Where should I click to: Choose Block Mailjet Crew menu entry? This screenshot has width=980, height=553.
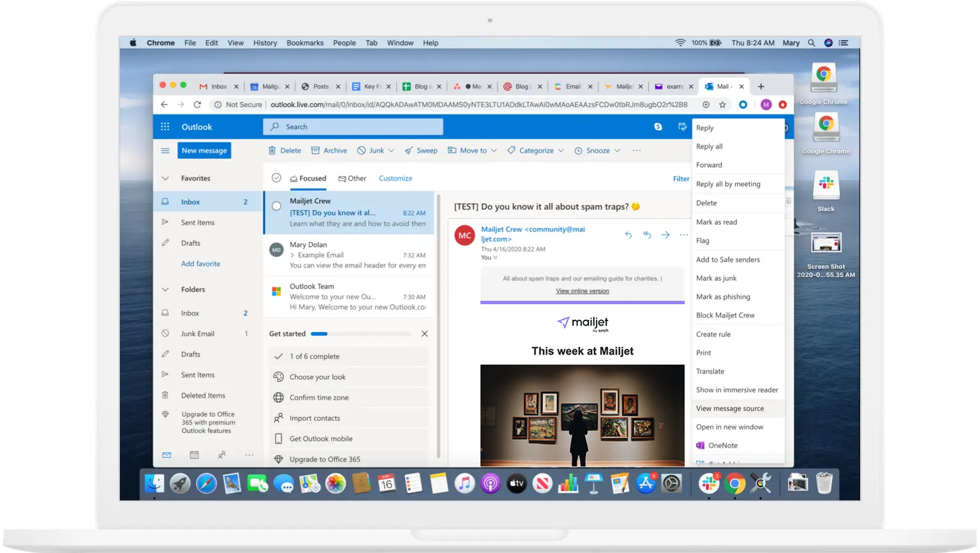point(738,315)
